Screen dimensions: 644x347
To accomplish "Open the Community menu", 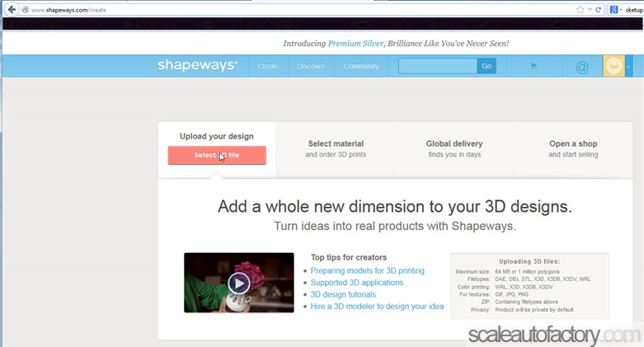I will (x=361, y=66).
